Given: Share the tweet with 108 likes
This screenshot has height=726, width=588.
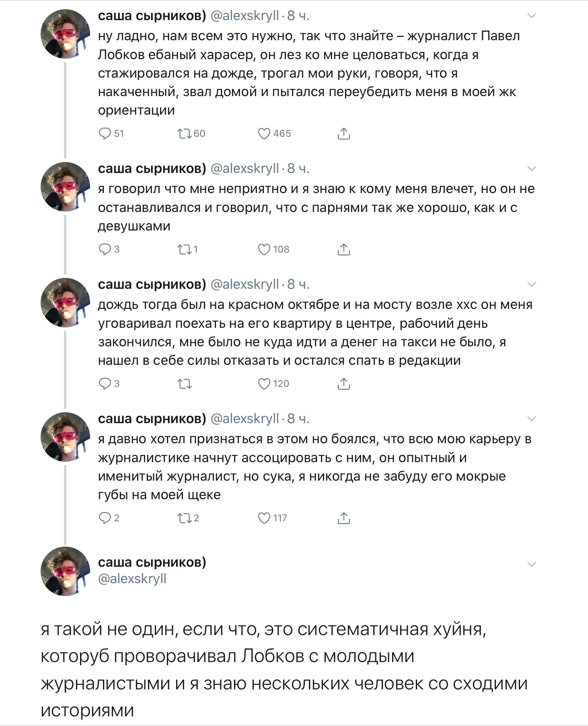Looking at the screenshot, I should (x=343, y=249).
